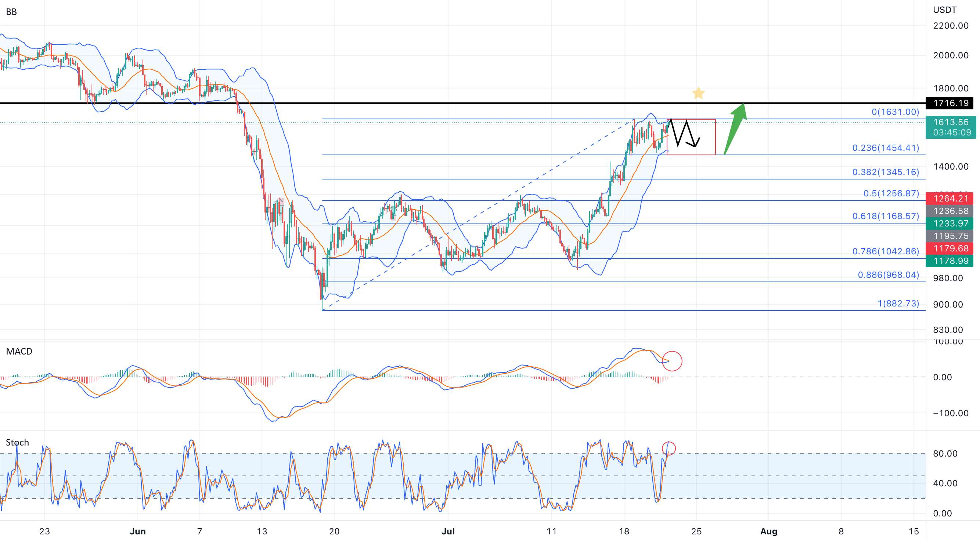980x541 pixels.
Task: Click the BB indicator label
Action: [11, 12]
